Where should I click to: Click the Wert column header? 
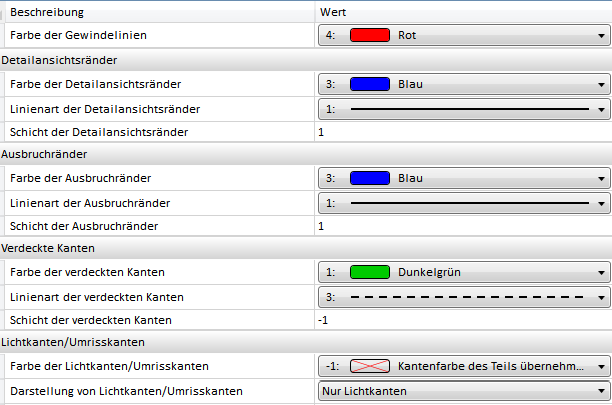pyautogui.click(x=460, y=12)
